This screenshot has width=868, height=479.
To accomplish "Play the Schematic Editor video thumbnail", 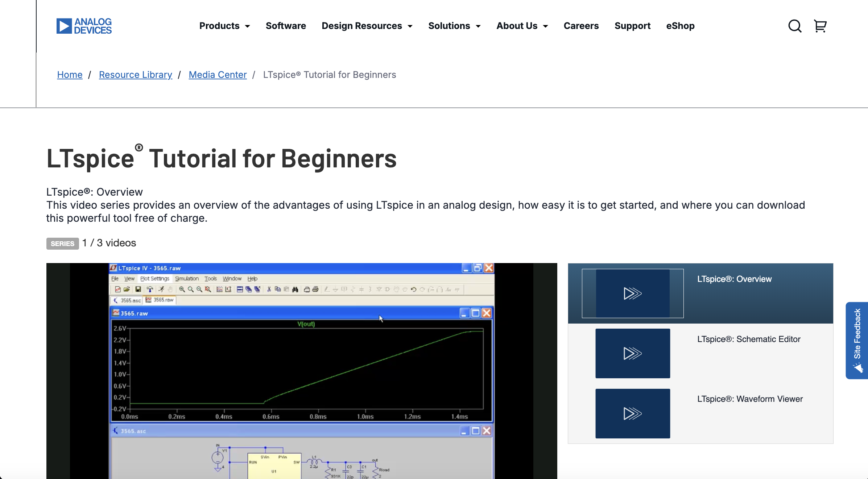I will [x=633, y=353].
